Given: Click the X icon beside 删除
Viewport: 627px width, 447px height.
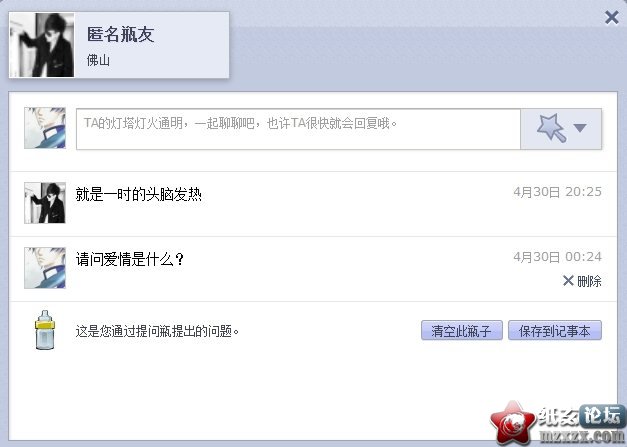Looking at the screenshot, I should pyautogui.click(x=568, y=281).
